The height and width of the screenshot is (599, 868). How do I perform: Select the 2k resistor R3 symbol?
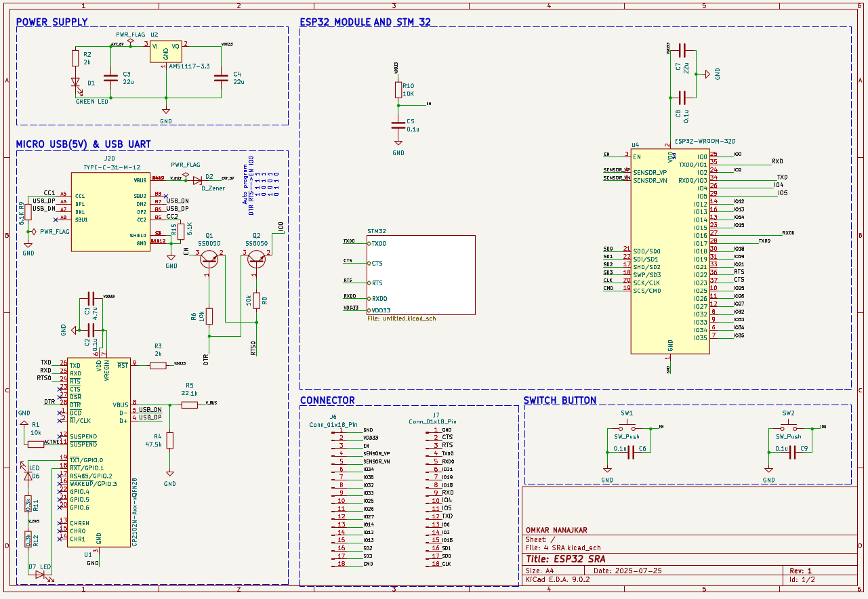pos(158,366)
